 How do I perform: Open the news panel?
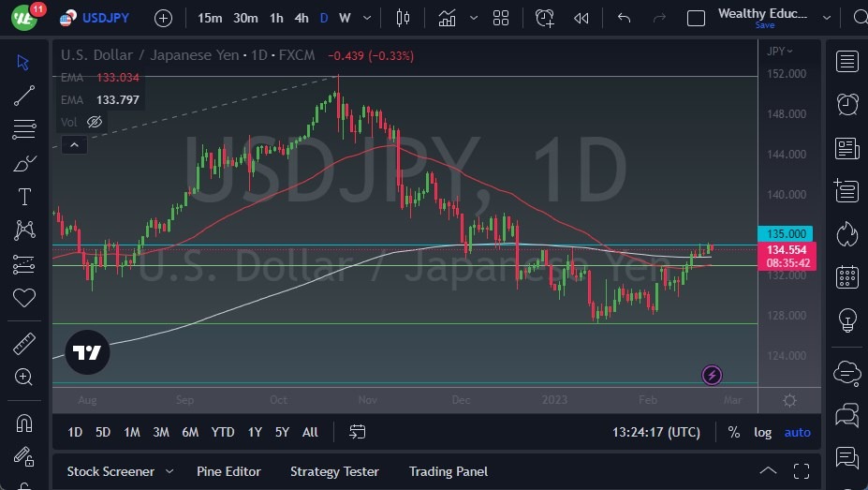click(x=847, y=148)
